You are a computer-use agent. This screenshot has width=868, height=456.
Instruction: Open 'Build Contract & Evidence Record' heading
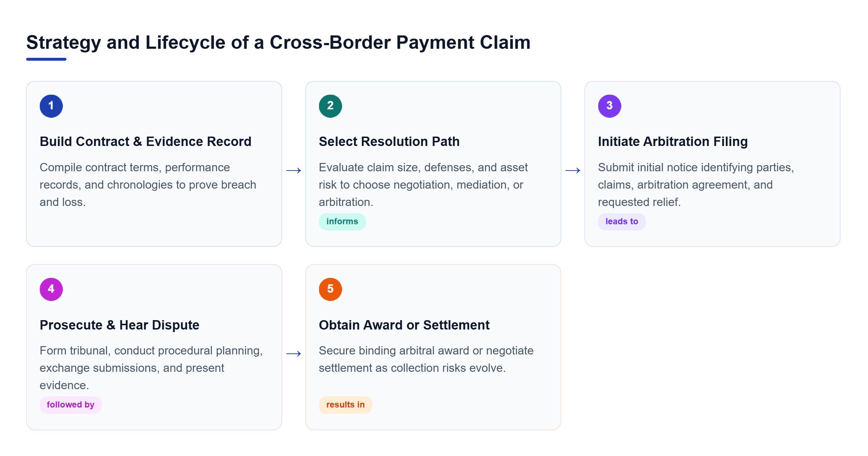coord(145,141)
